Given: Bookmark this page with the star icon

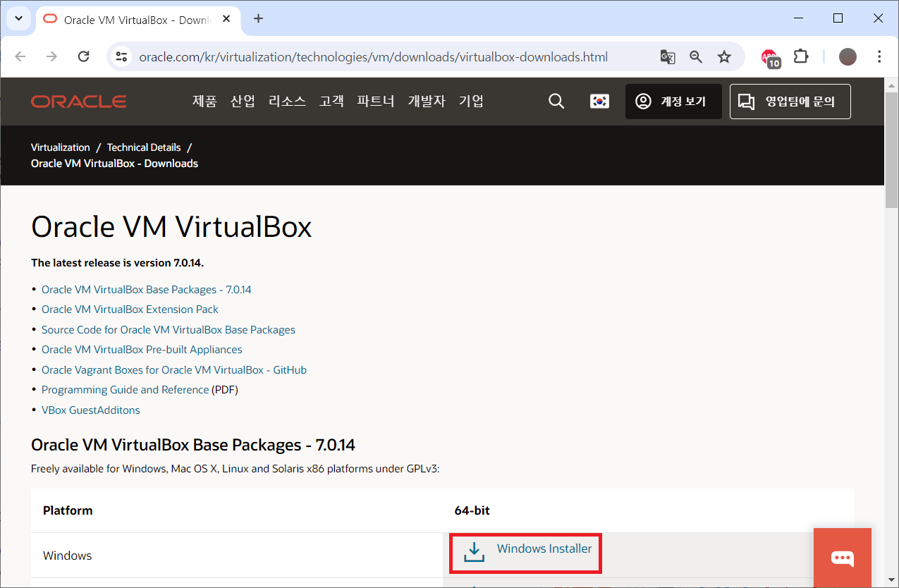Looking at the screenshot, I should pos(724,56).
